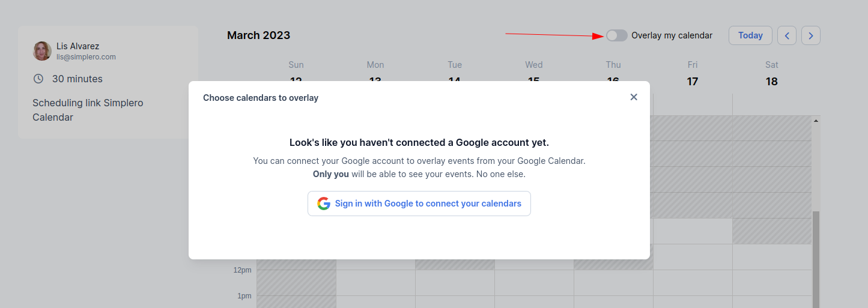868x308 pixels.
Task: Click the Overlay my calendar label
Action: coord(672,35)
